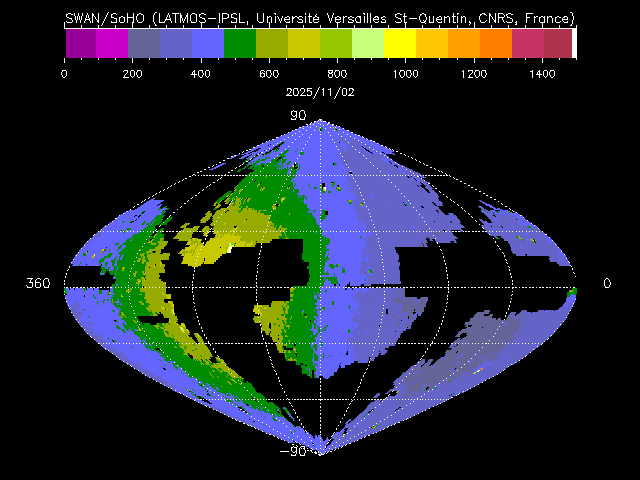Viewport: 640px width, 480px height.
Task: Click the SWAN/SoHO title text
Action: tap(320, 18)
